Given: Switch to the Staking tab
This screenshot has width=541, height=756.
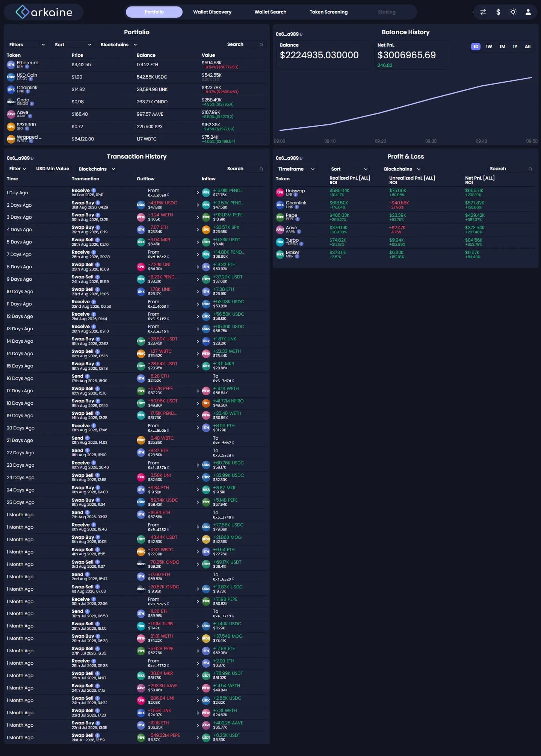Looking at the screenshot, I should [387, 12].
